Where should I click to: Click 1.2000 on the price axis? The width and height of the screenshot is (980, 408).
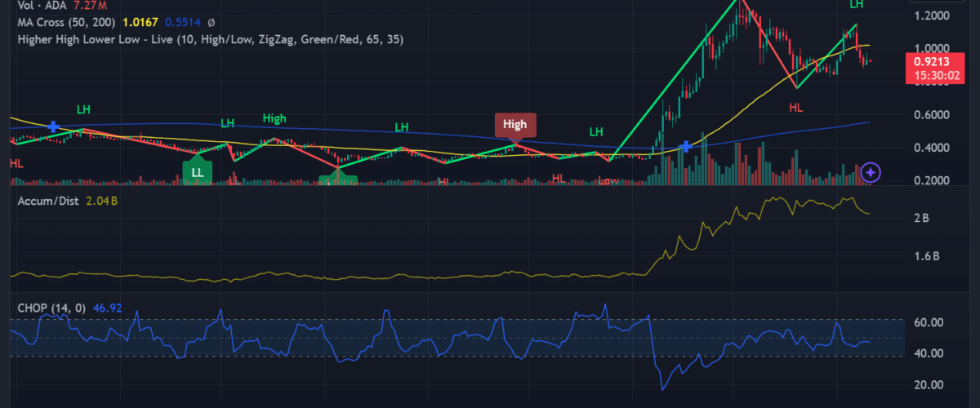point(932,16)
